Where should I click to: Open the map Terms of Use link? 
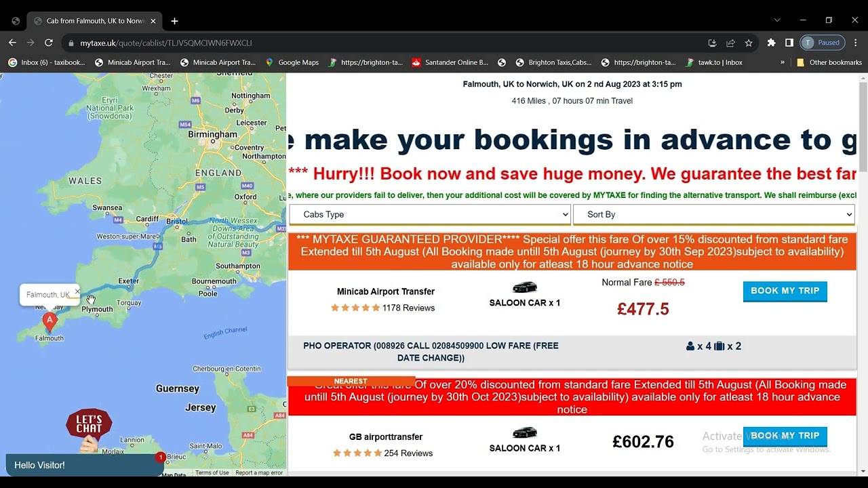pos(212,473)
